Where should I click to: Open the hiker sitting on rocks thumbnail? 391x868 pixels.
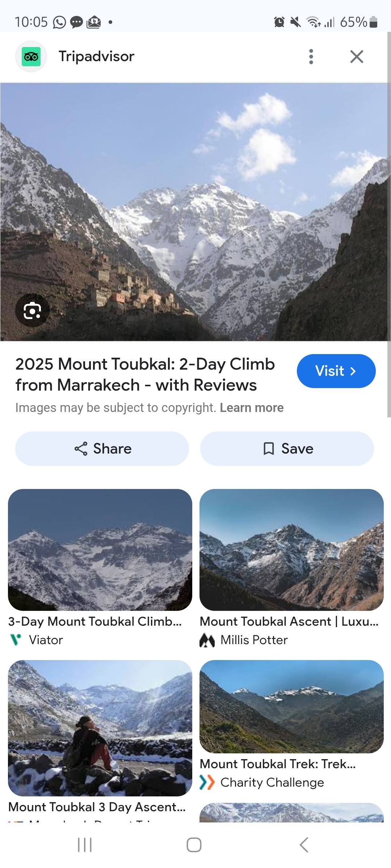(100, 728)
